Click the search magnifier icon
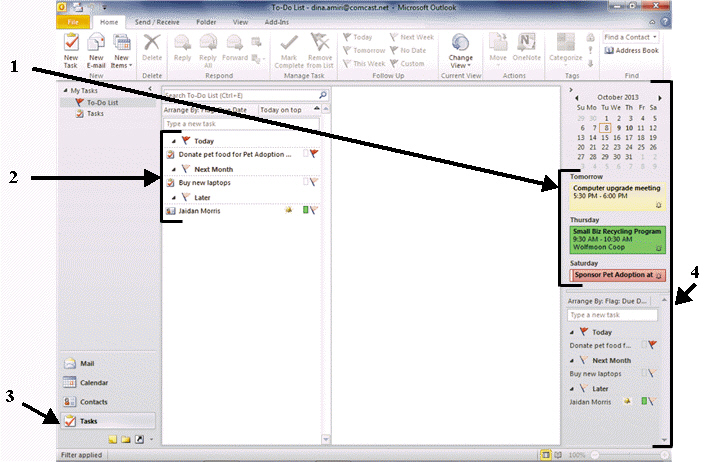The width and height of the screenshot is (704, 462). coord(323,95)
